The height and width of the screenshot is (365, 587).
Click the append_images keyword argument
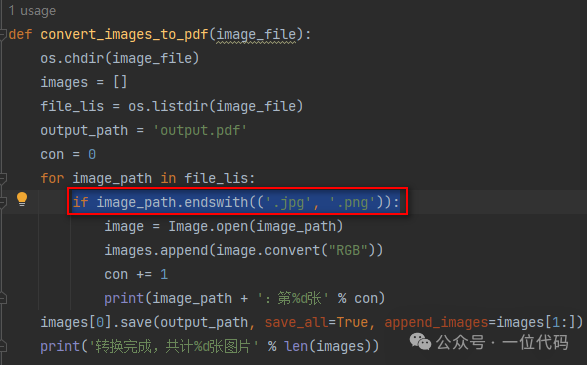[x=436, y=322]
